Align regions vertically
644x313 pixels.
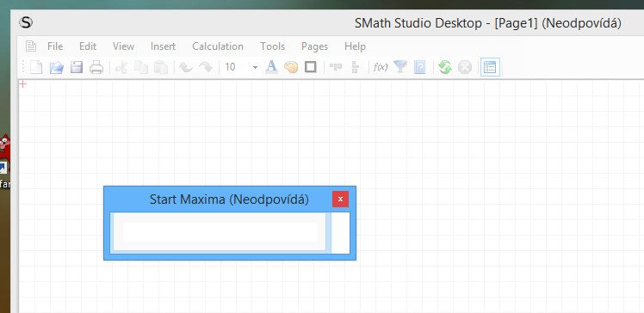tap(356, 67)
